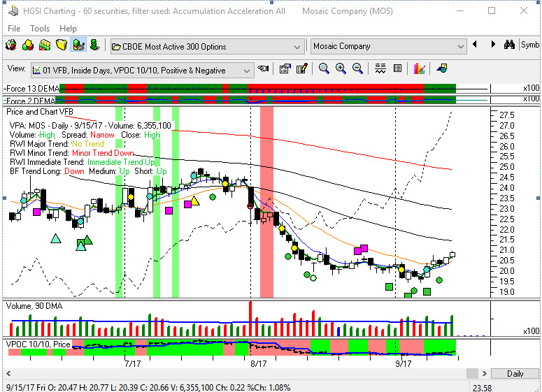Click the lines and wave icon
The image size is (542, 392).
380,68
